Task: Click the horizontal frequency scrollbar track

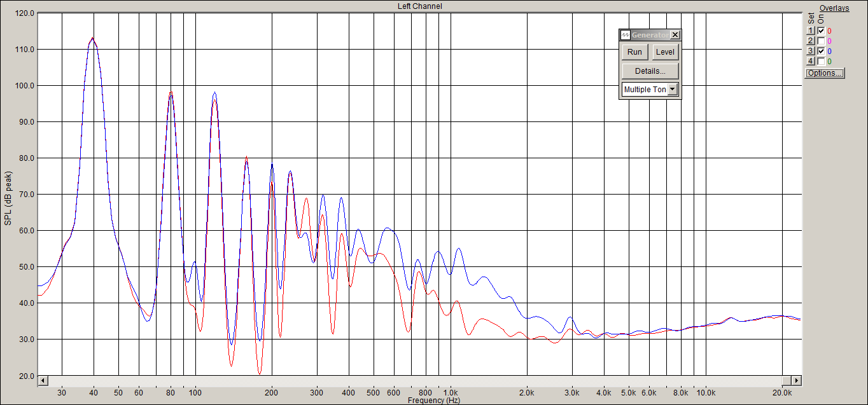Action: coord(420,380)
